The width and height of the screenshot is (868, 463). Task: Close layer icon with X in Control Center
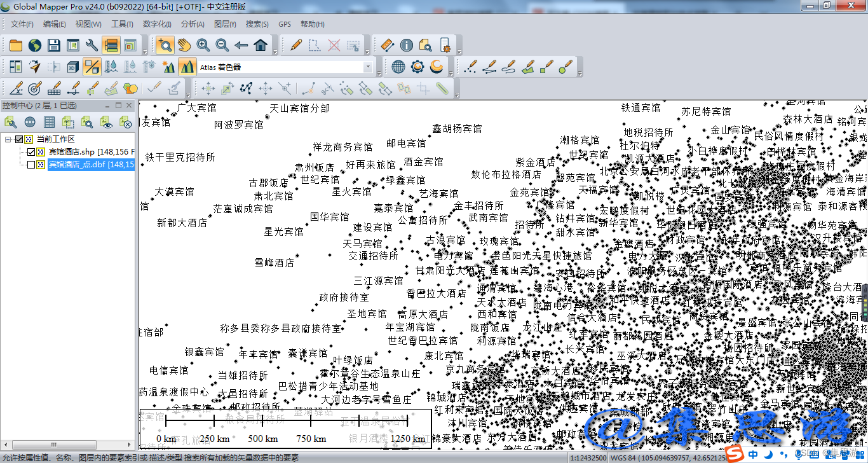point(125,122)
